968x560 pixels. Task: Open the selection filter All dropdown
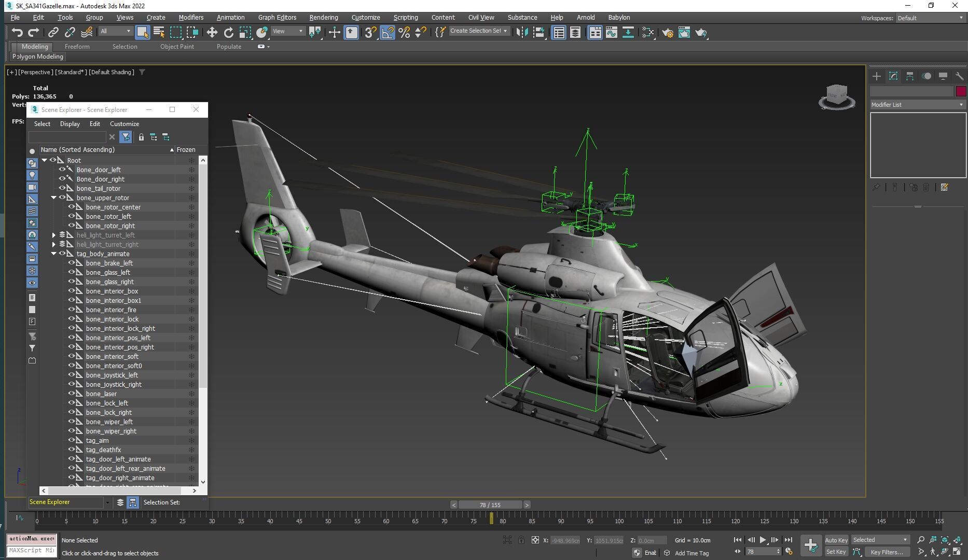pos(116,31)
